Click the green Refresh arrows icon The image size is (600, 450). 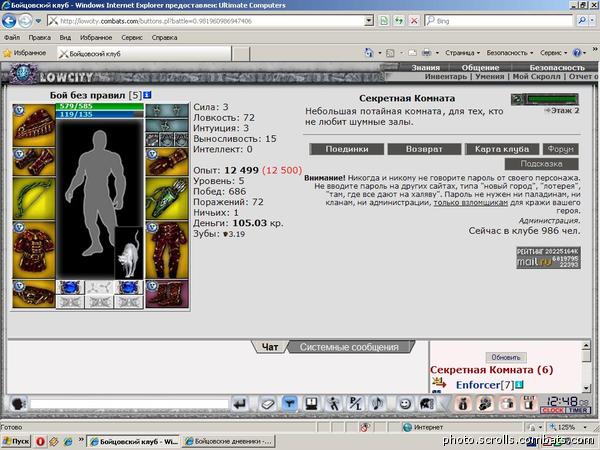click(x=399, y=21)
